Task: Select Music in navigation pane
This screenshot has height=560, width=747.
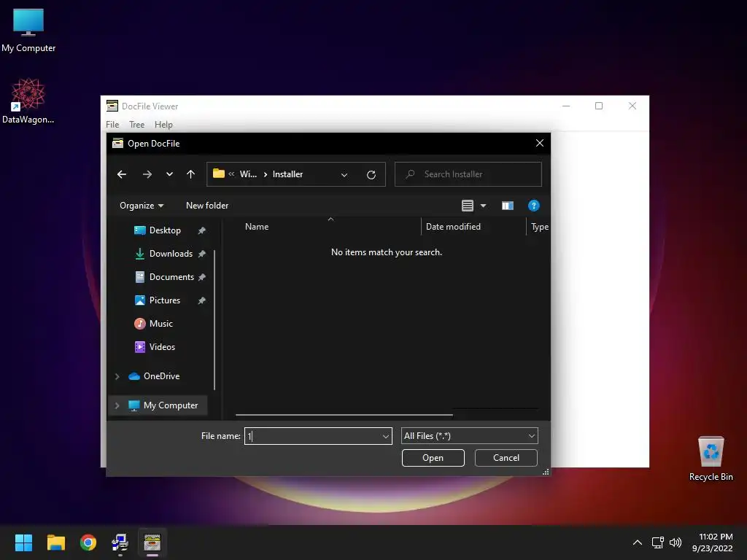Action: [160, 324]
